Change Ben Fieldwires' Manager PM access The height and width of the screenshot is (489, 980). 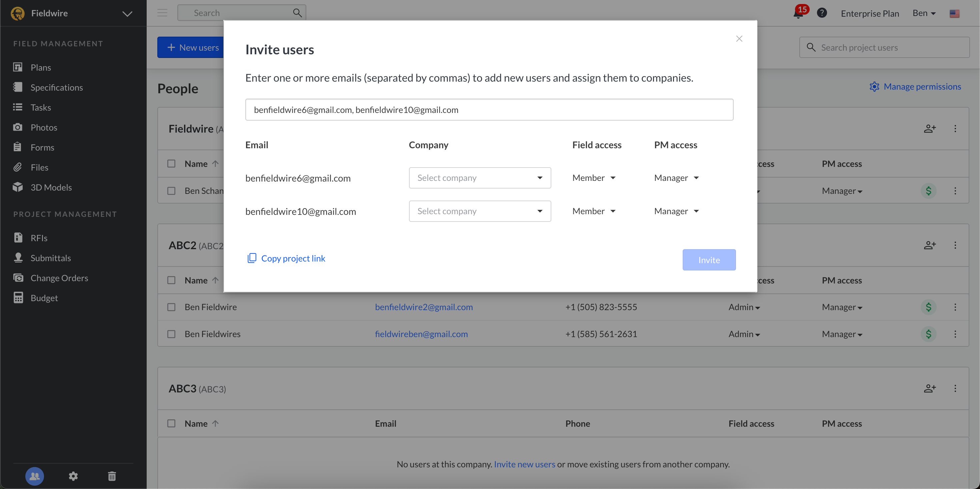tap(842, 334)
